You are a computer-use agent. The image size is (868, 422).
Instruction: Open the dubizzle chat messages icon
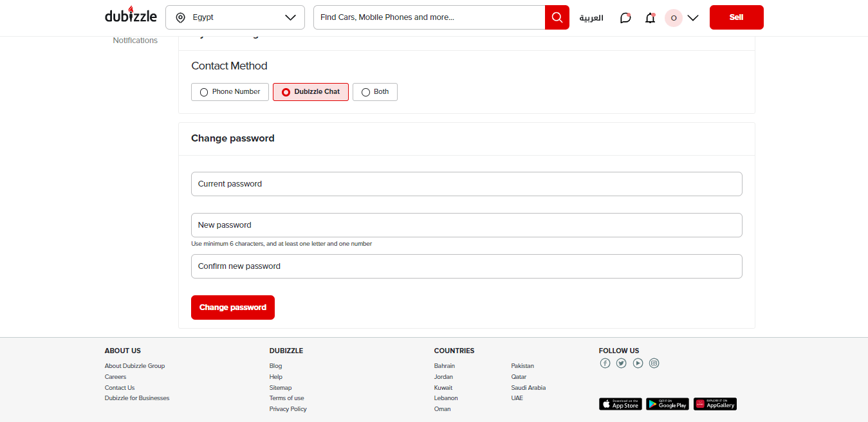click(625, 17)
